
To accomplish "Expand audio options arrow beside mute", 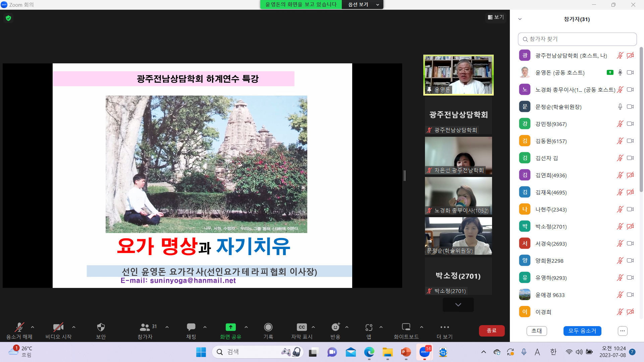I will (x=33, y=327).
